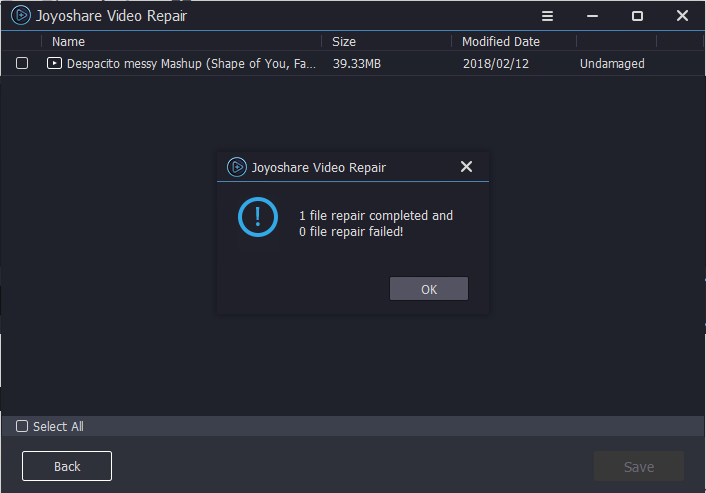Tick the checkbox for Despacito messy Mashup
This screenshot has height=493, width=706.
[x=22, y=63]
